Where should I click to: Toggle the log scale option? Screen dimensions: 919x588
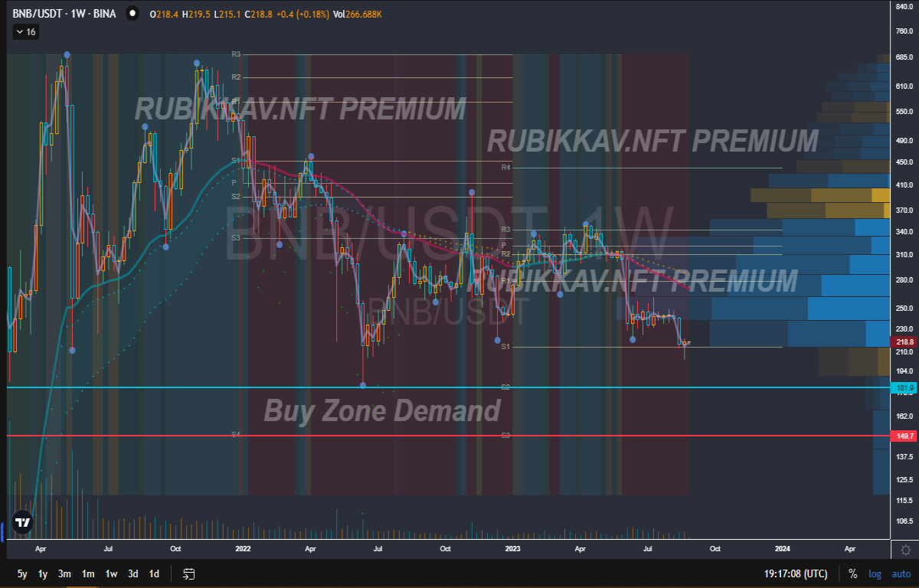point(875,573)
